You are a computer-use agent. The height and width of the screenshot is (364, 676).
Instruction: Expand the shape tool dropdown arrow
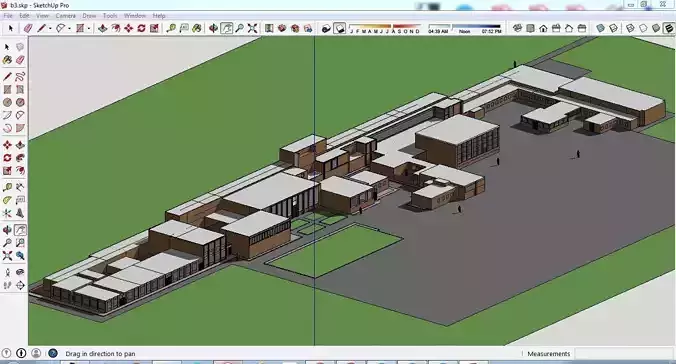(89, 28)
